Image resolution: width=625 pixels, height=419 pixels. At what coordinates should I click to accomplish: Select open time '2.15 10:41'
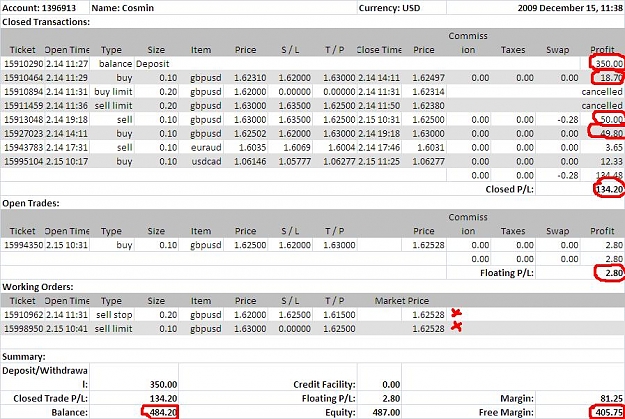click(x=67, y=329)
